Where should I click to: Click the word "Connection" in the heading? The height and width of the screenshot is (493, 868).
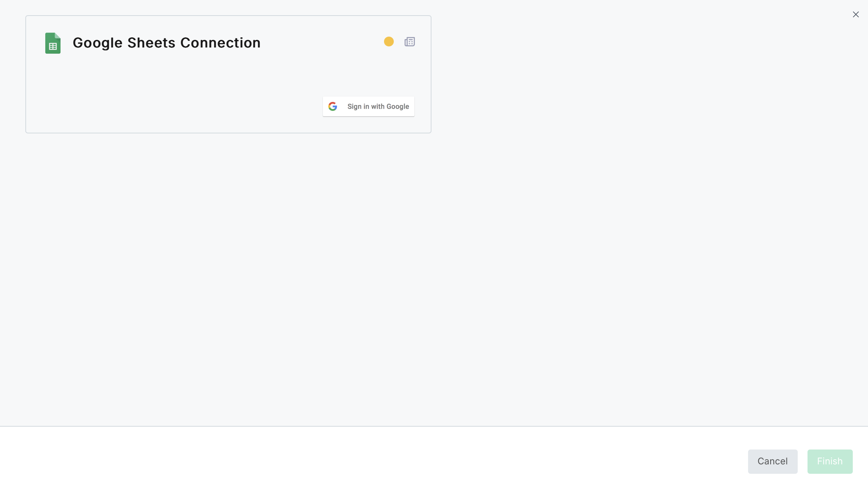220,43
